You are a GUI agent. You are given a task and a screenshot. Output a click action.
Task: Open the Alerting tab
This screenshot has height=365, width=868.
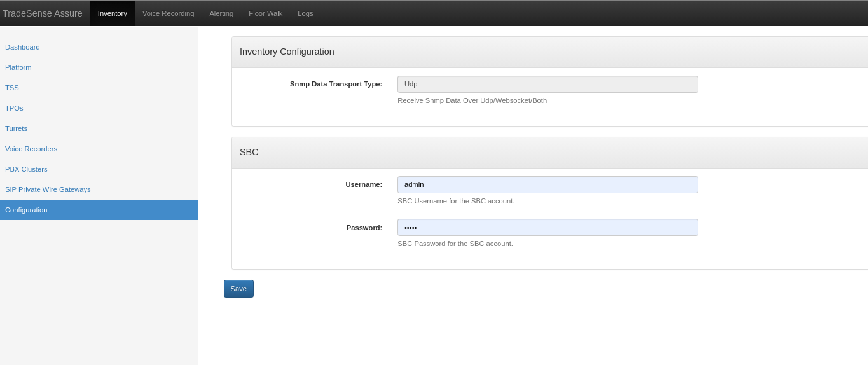(x=221, y=13)
